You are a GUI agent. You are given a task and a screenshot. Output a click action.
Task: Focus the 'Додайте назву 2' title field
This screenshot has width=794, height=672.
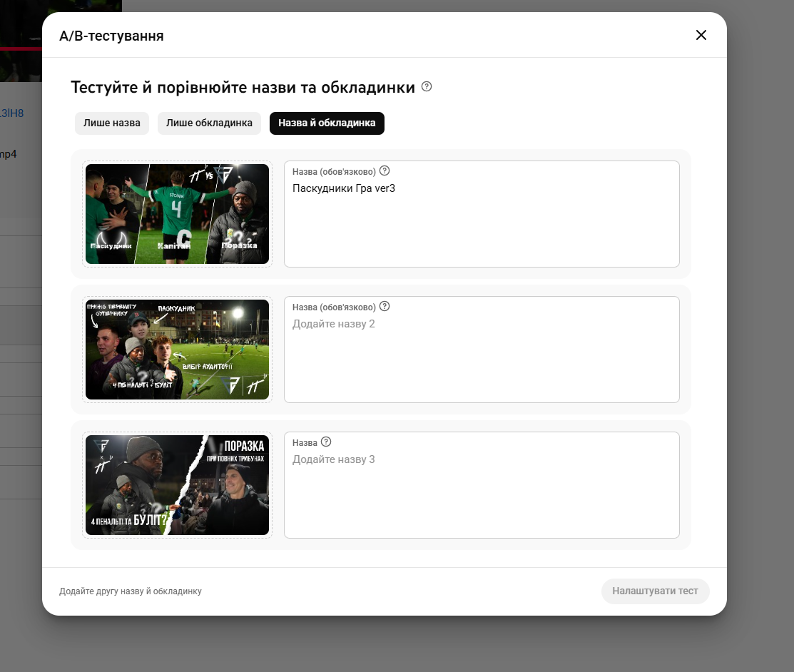click(482, 350)
